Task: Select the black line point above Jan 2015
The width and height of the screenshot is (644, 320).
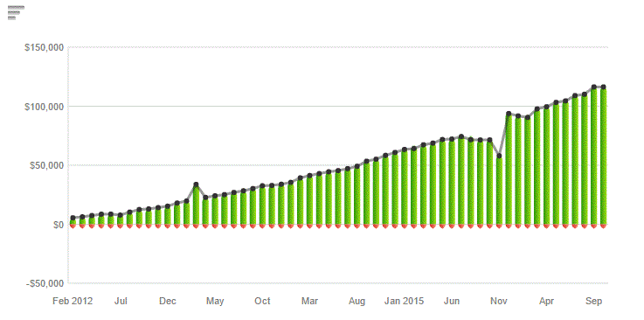Action: pos(405,150)
